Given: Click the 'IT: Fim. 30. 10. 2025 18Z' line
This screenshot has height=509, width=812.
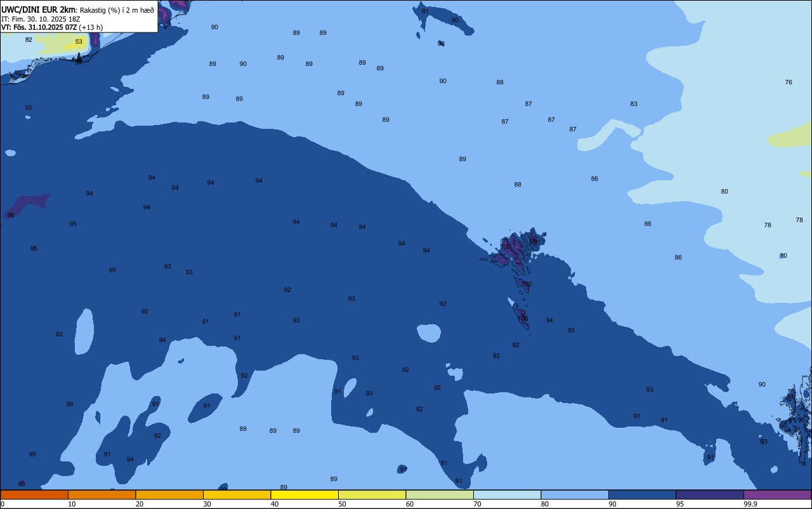Looking at the screenshot, I should (41, 19).
